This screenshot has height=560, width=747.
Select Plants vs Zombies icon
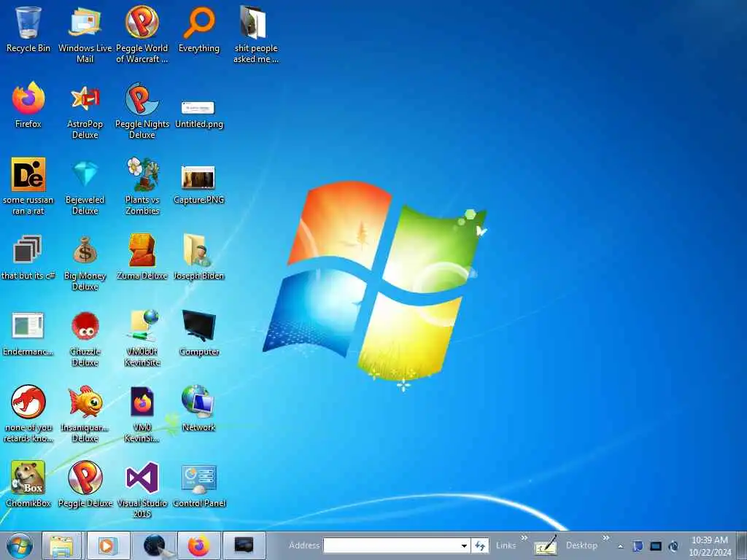pyautogui.click(x=142, y=186)
